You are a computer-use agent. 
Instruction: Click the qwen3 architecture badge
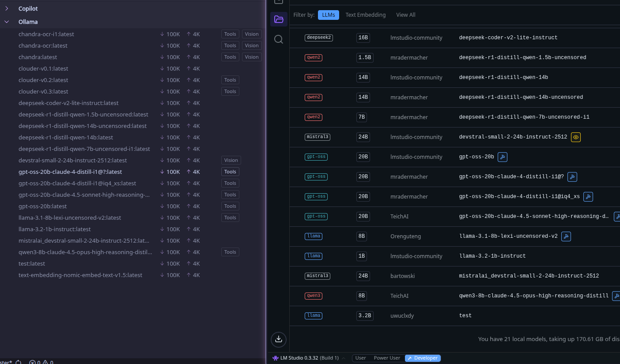pyautogui.click(x=314, y=296)
